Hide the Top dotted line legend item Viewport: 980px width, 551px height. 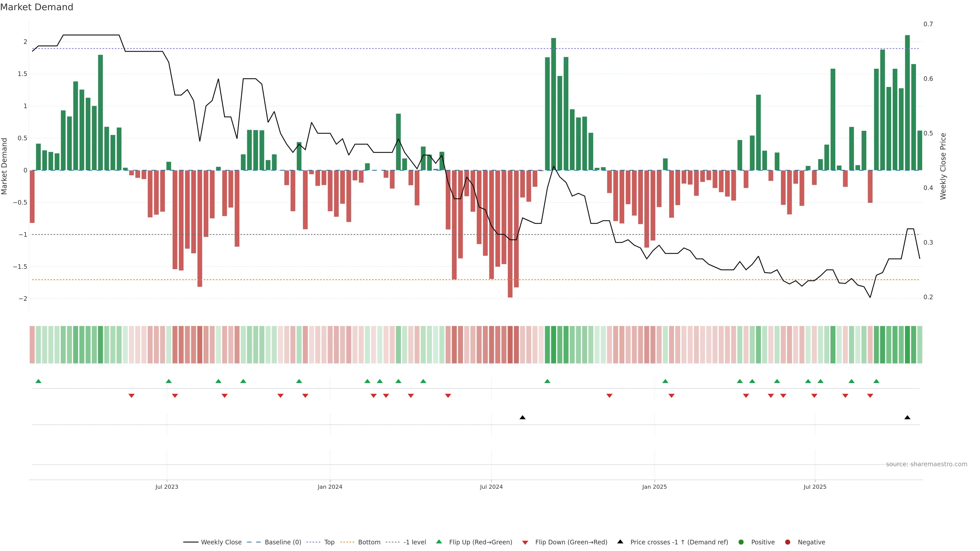tap(329, 542)
